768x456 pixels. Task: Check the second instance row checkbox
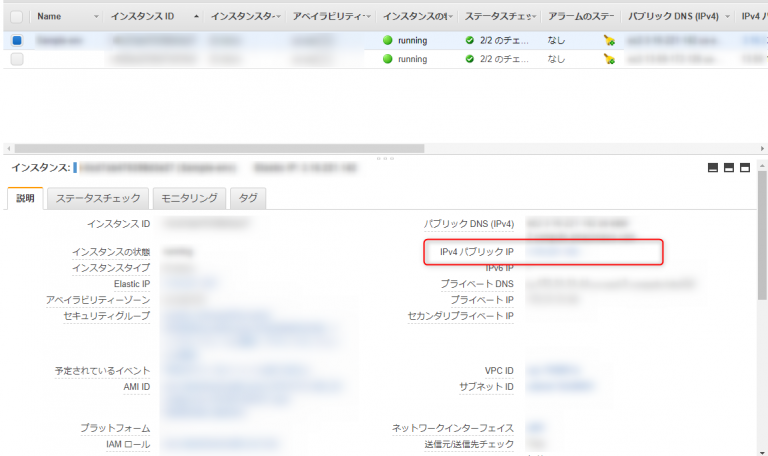(16, 59)
